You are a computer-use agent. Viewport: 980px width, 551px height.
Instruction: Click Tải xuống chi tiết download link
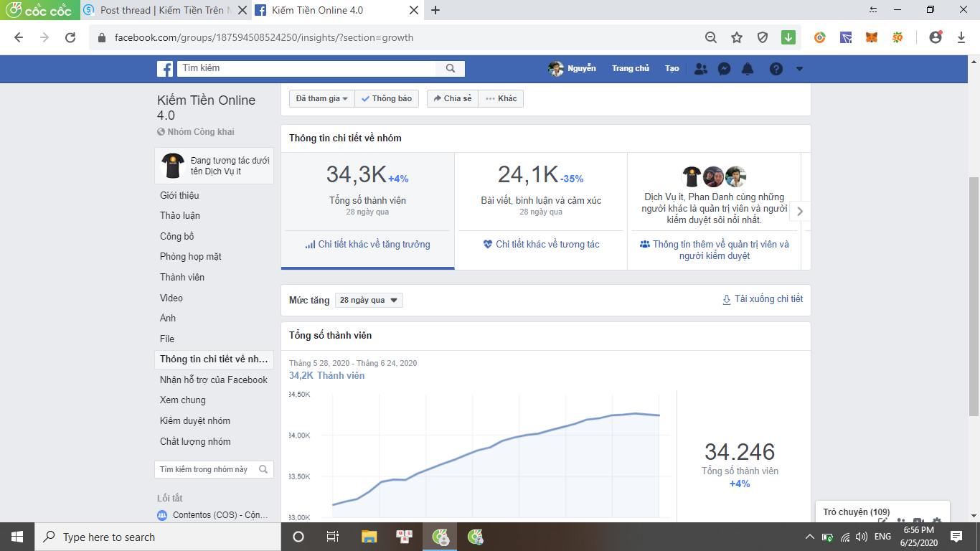[763, 299]
